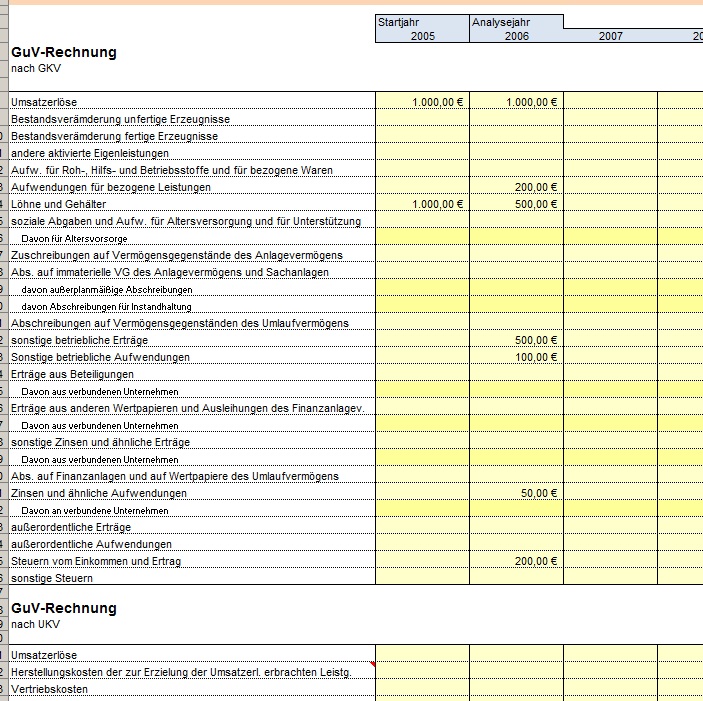Select the Umsatzerlöse 2005 value cell in the GKV section
Screen dimensions: 703x701
(x=422, y=102)
